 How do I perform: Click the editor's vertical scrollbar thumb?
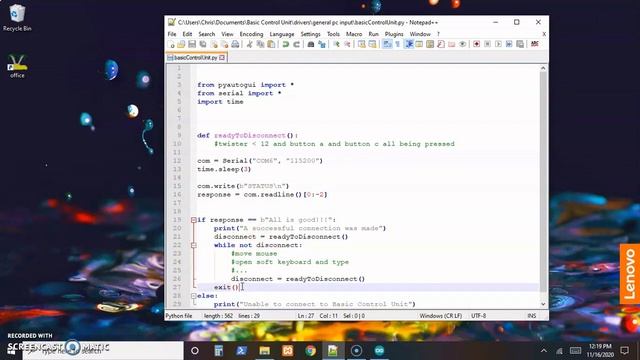tap(543, 182)
